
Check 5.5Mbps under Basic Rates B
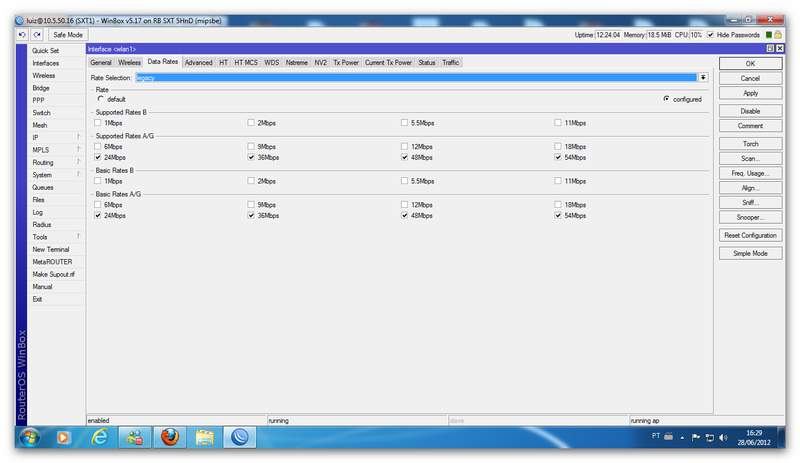(404, 181)
